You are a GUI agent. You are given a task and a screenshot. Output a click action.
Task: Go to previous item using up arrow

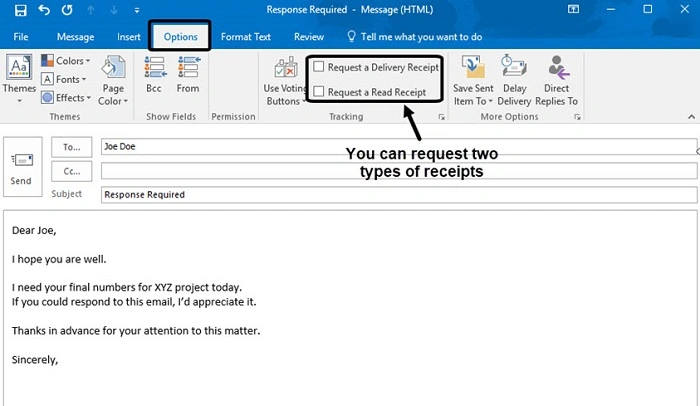[x=91, y=10]
